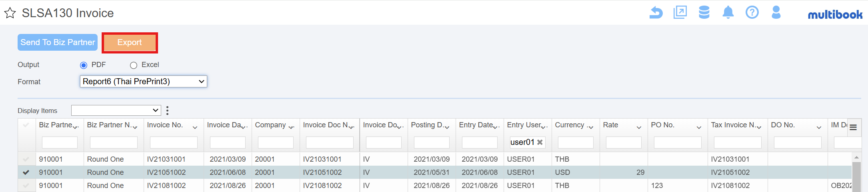Open the help question mark icon
This screenshot has width=868, height=192.
(752, 12)
